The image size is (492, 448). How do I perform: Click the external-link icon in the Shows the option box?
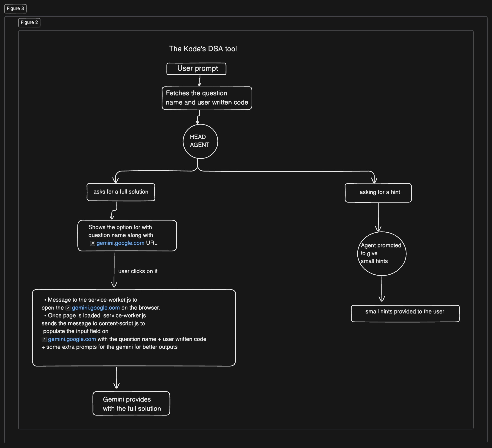tap(93, 243)
